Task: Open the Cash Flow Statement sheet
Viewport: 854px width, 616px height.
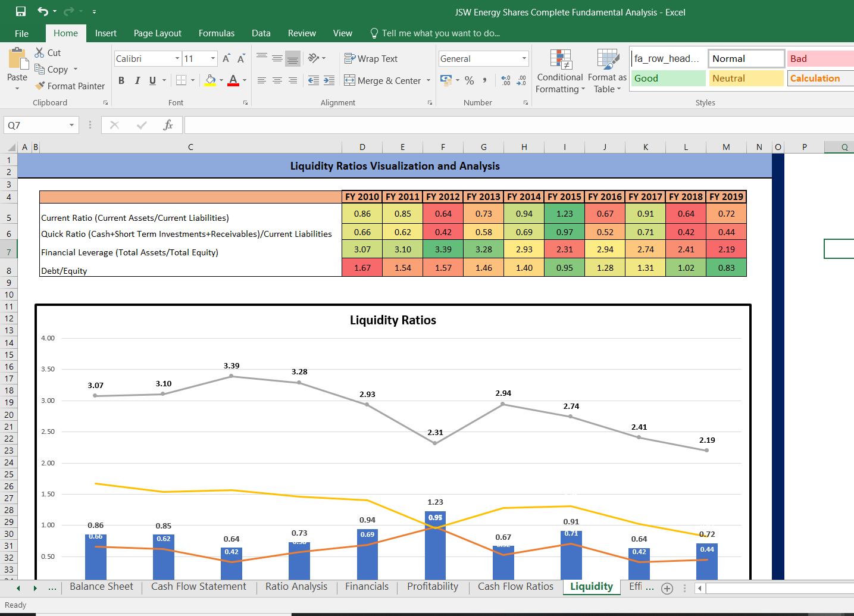Action: click(199, 586)
